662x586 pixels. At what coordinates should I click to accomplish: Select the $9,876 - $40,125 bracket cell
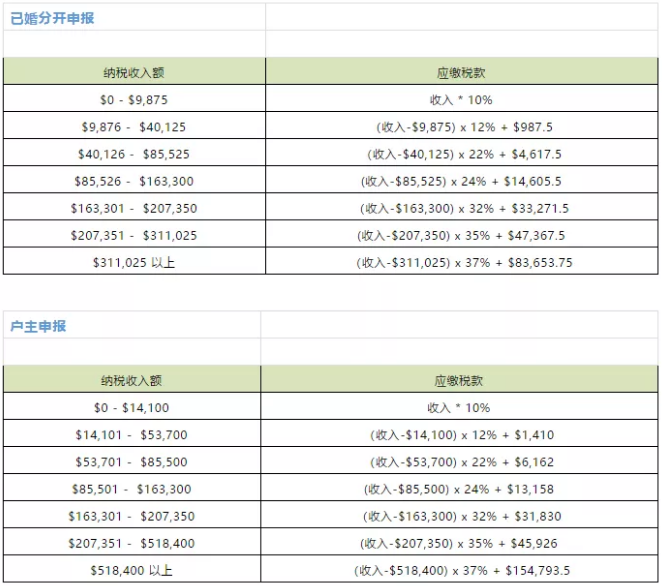click(x=133, y=127)
